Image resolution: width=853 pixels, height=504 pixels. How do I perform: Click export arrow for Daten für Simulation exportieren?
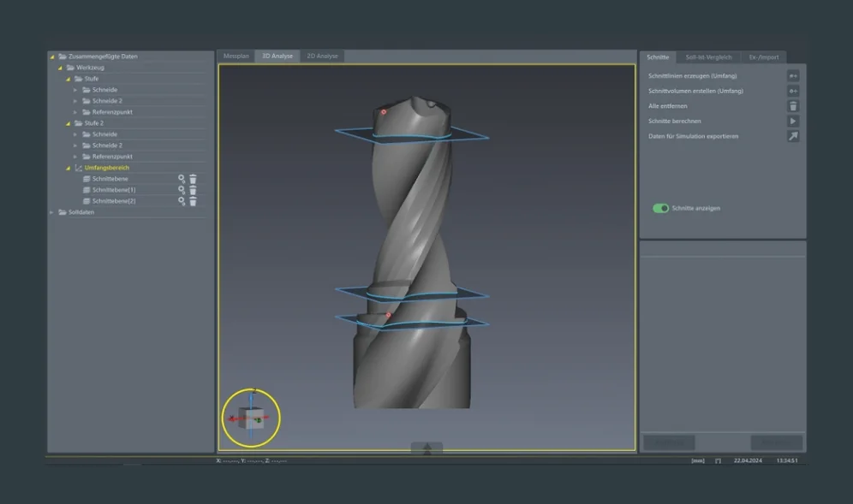coord(793,136)
